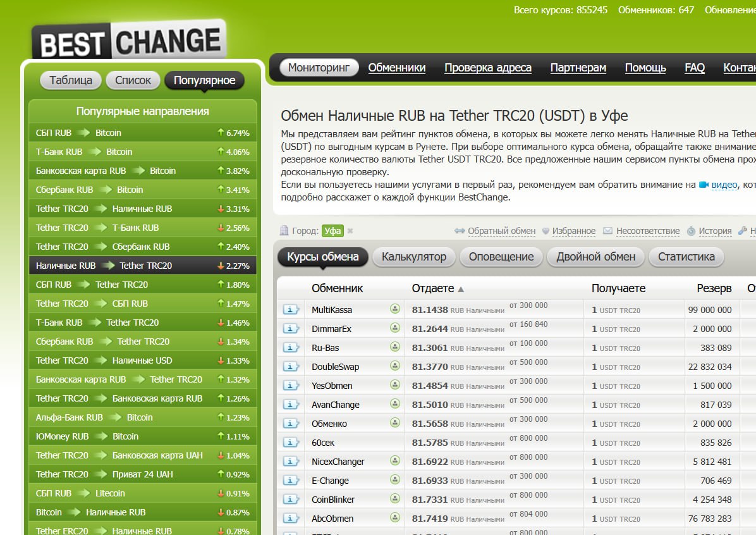
Task: Open info icon for NicexChanger exchanger
Action: 291,461
